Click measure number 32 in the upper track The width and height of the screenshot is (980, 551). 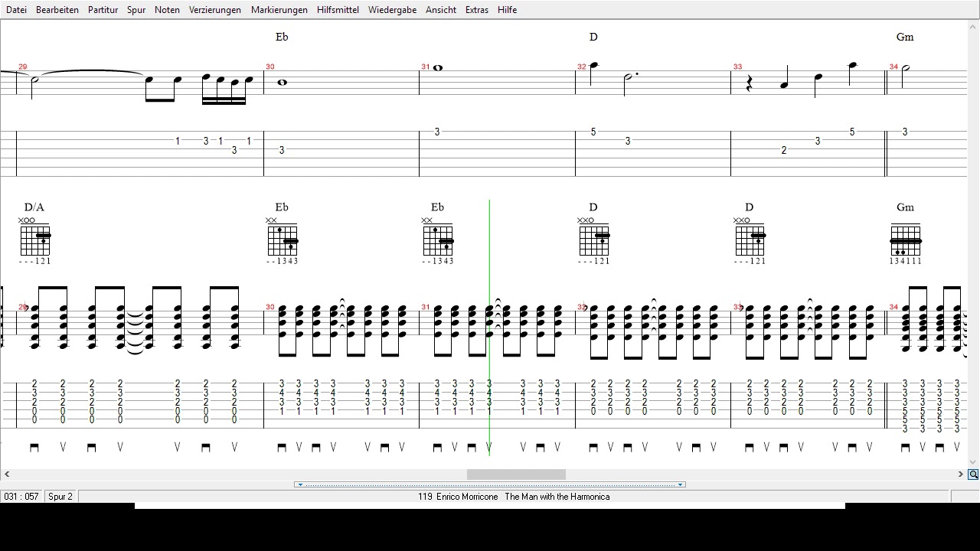582,67
